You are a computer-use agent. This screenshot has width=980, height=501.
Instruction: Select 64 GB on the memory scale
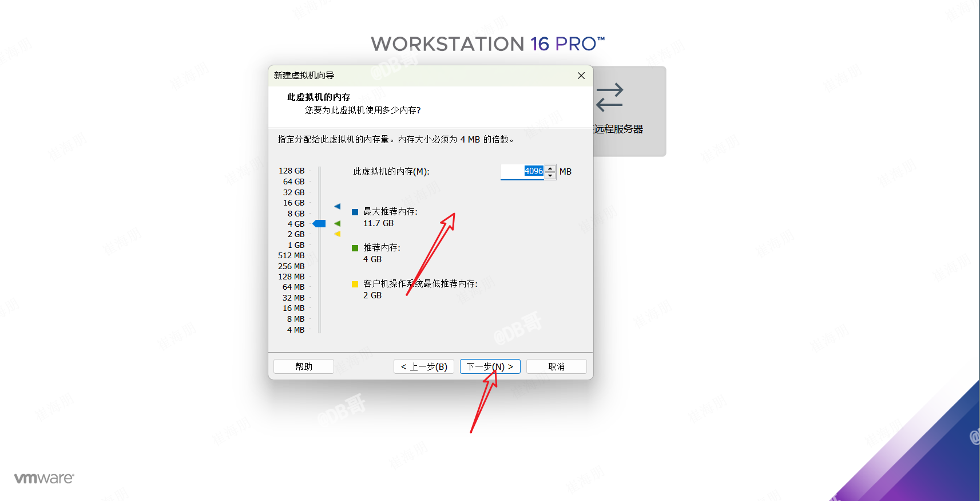coord(294,182)
